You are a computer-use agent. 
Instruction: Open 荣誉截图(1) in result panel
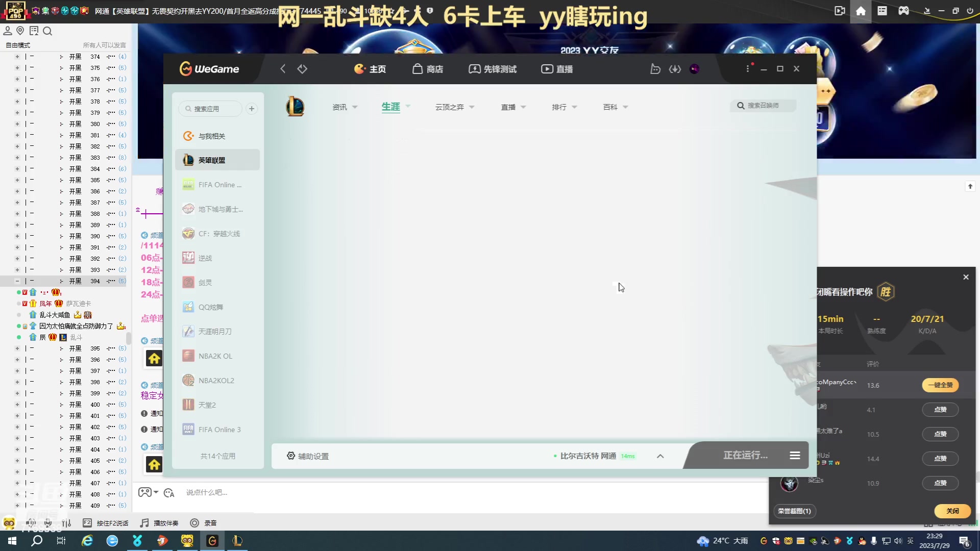click(794, 511)
